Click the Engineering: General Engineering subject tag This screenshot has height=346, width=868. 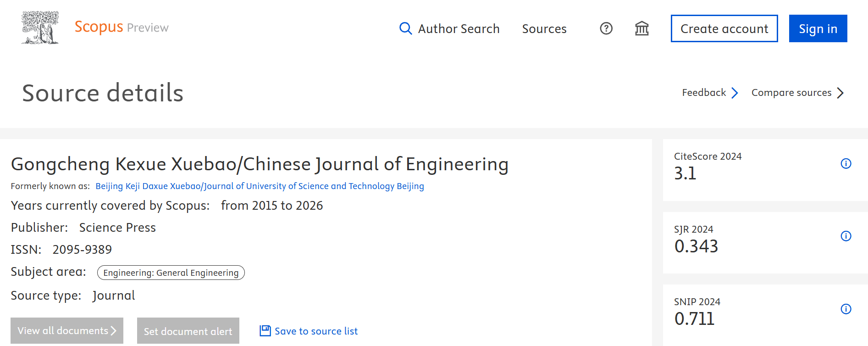pyautogui.click(x=171, y=273)
